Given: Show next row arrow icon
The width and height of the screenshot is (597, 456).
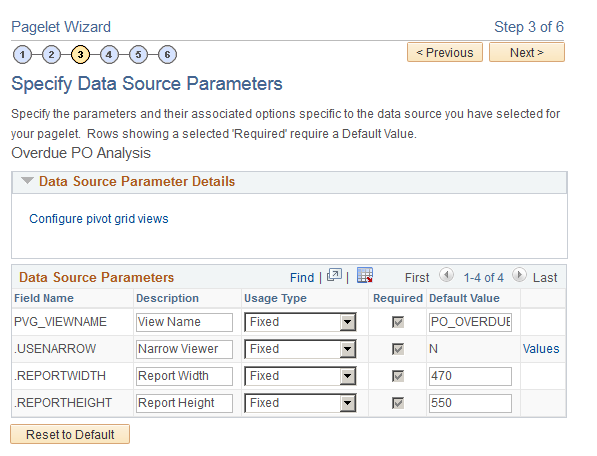Looking at the screenshot, I should pos(519,275).
